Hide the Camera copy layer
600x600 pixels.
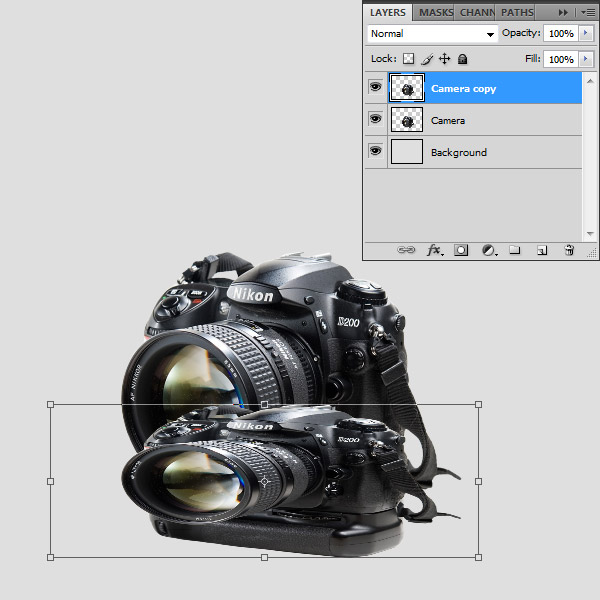375,86
